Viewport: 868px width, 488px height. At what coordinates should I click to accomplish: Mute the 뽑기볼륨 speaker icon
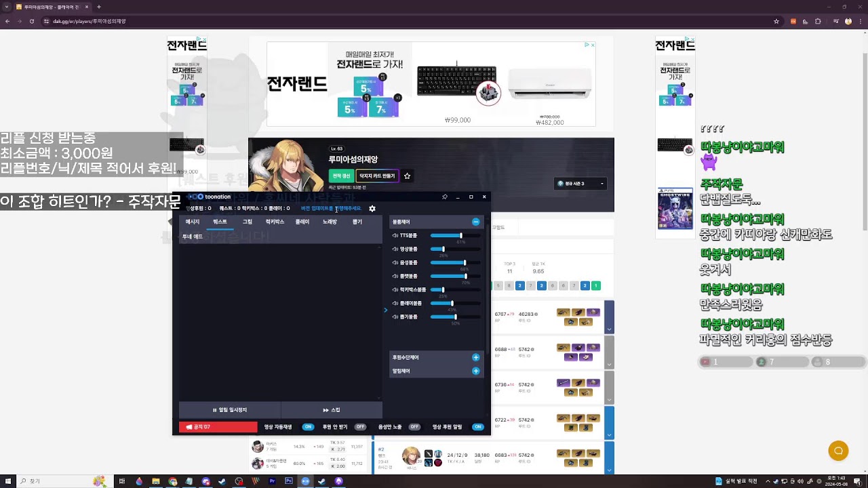(395, 317)
